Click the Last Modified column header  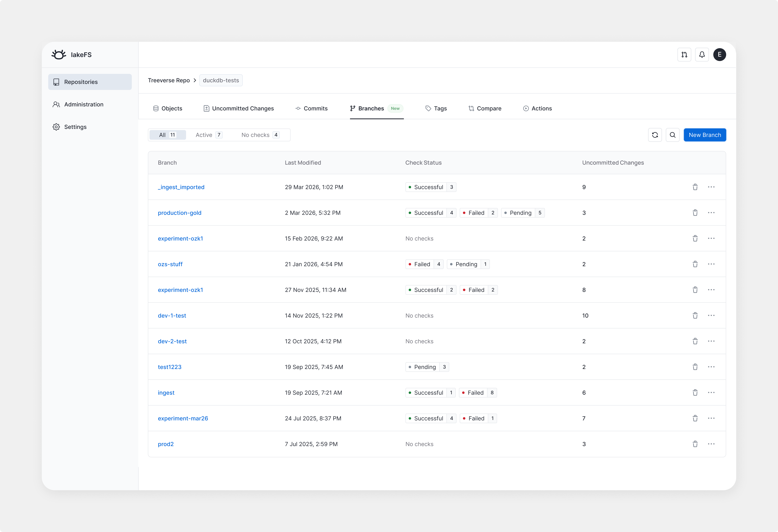(x=303, y=162)
